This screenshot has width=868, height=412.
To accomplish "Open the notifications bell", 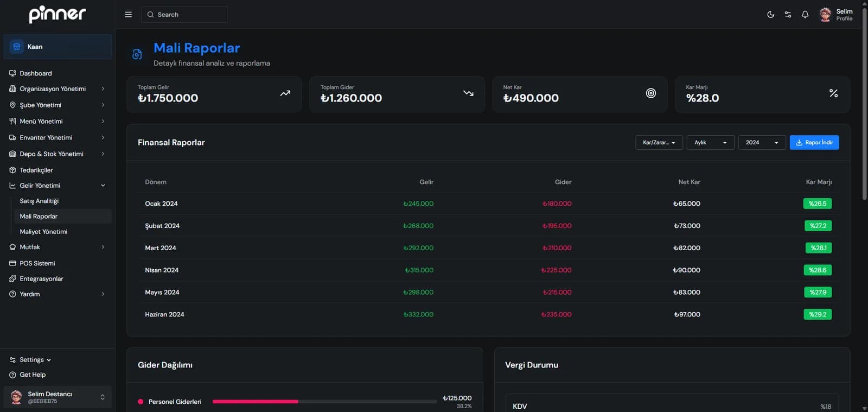I will coord(805,15).
